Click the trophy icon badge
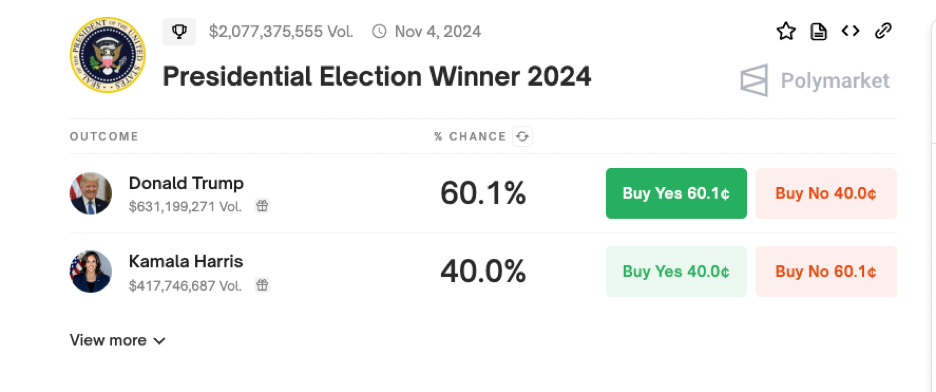The width and height of the screenshot is (936, 392). (x=179, y=31)
